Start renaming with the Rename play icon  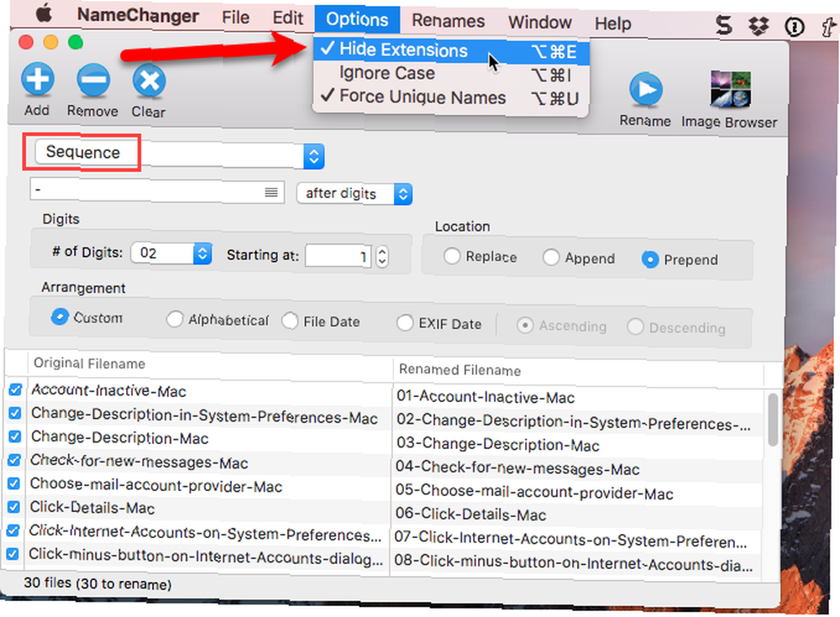tap(645, 90)
